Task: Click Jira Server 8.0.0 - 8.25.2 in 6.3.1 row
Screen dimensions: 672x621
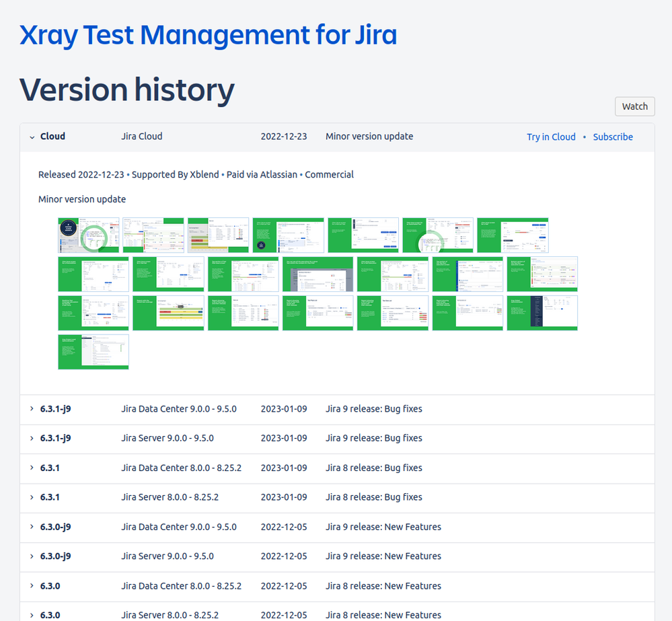Action: click(x=170, y=497)
